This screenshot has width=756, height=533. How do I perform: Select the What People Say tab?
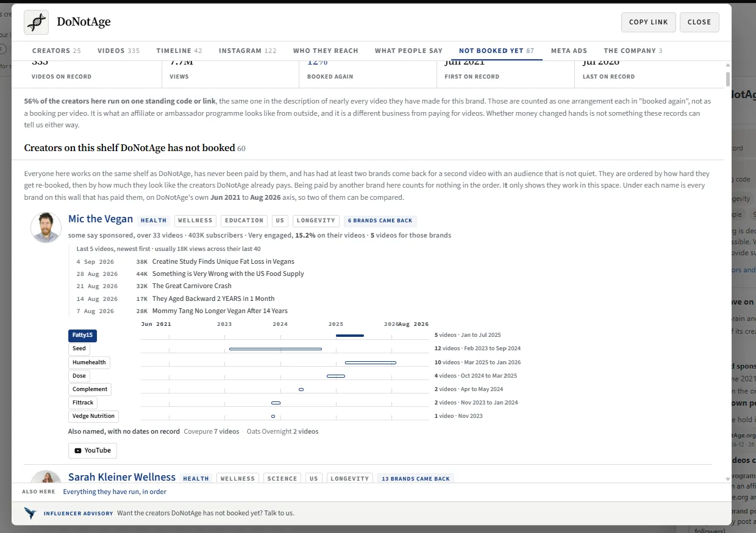point(408,51)
